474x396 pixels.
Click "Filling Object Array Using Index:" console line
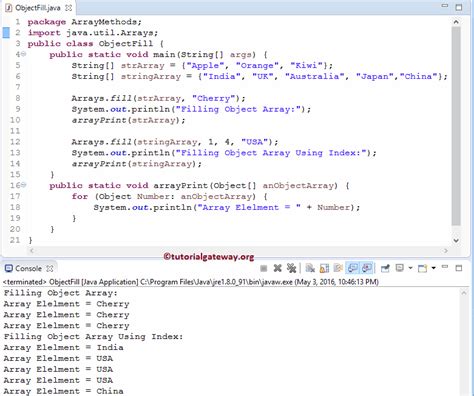[x=93, y=337]
